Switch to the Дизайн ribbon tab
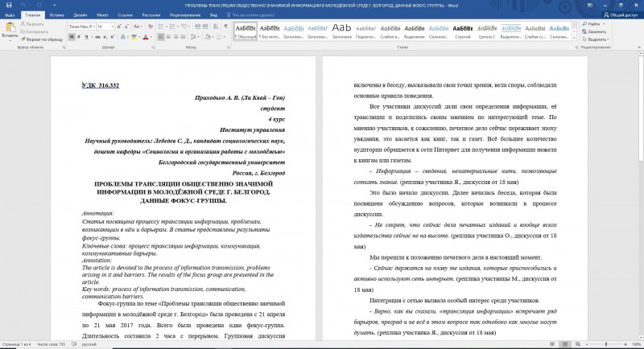This screenshot has height=349, width=644. 80,15
